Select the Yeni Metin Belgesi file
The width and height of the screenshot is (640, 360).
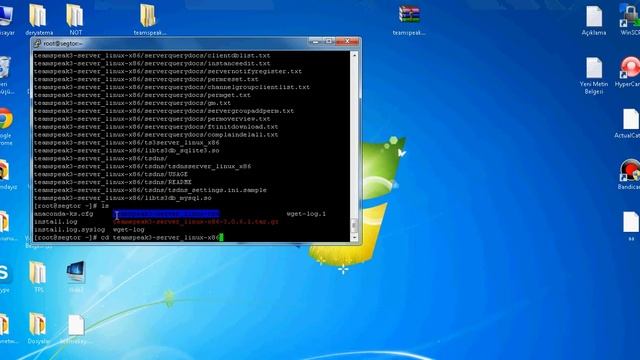pos(594,76)
